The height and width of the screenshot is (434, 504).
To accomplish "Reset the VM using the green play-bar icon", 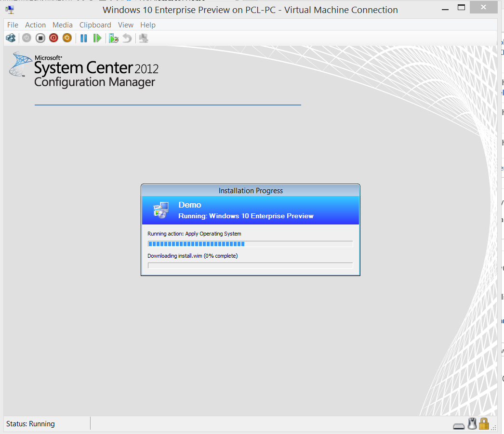I will 97,38.
